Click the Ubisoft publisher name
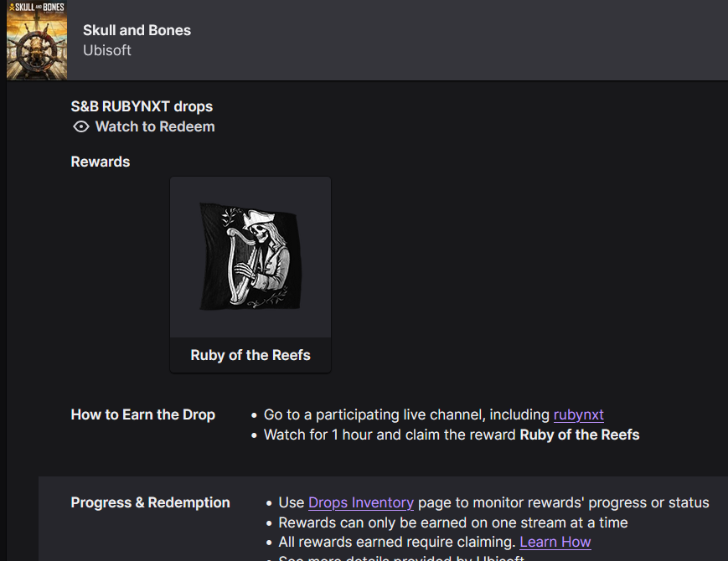728x561 pixels. click(107, 50)
